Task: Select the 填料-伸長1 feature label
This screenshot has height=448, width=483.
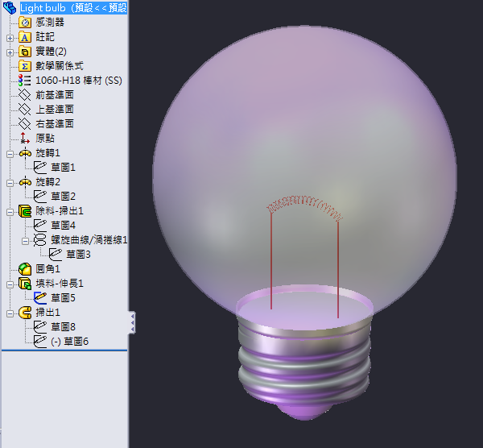Action: tap(60, 284)
